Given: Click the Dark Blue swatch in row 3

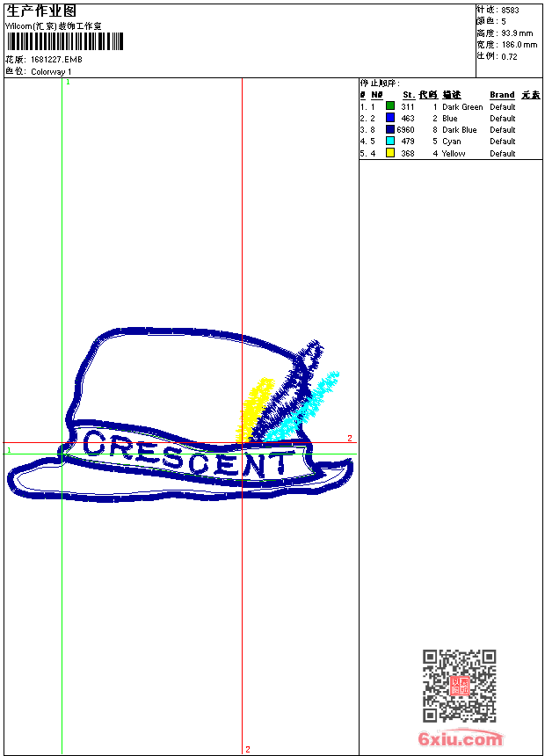Looking at the screenshot, I should [390, 129].
